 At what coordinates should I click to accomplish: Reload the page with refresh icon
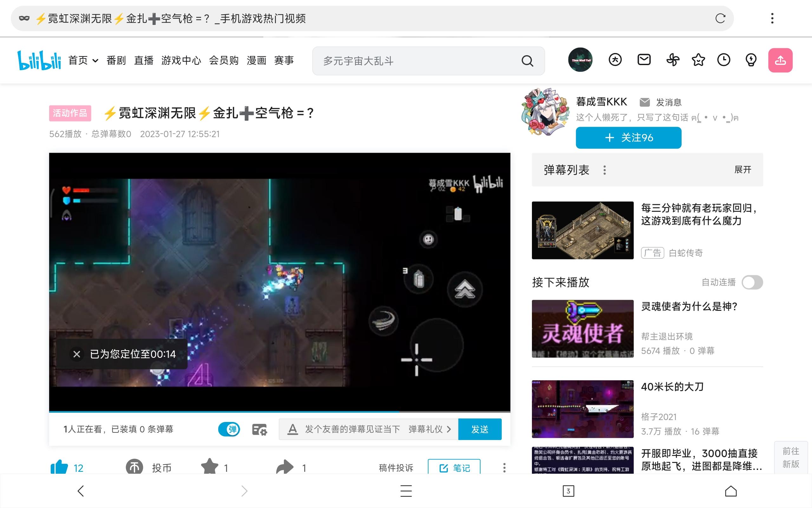click(x=720, y=18)
